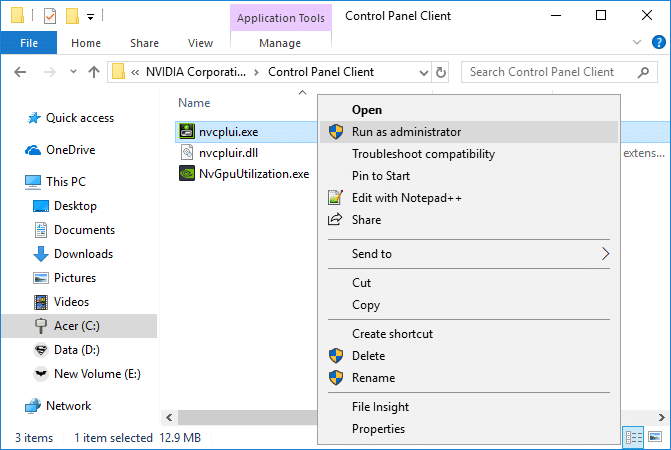Click the nvcpluir.dll file icon

(x=186, y=152)
